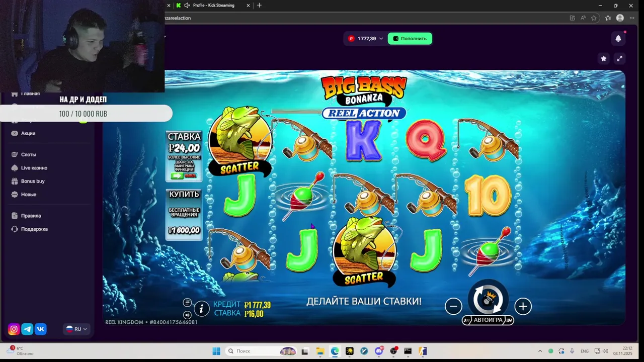The image size is (644, 362).
Task: Open the browser read aloud icon
Action: pos(583,18)
